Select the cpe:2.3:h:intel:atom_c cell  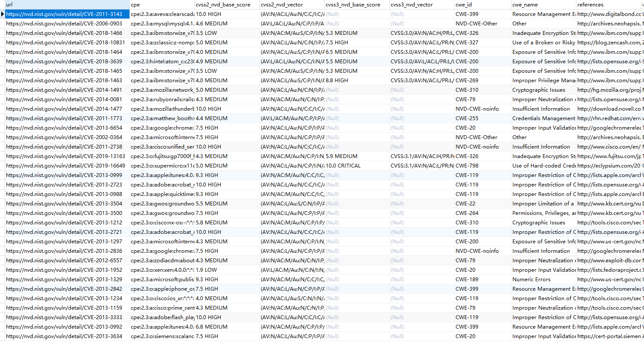tap(162, 62)
